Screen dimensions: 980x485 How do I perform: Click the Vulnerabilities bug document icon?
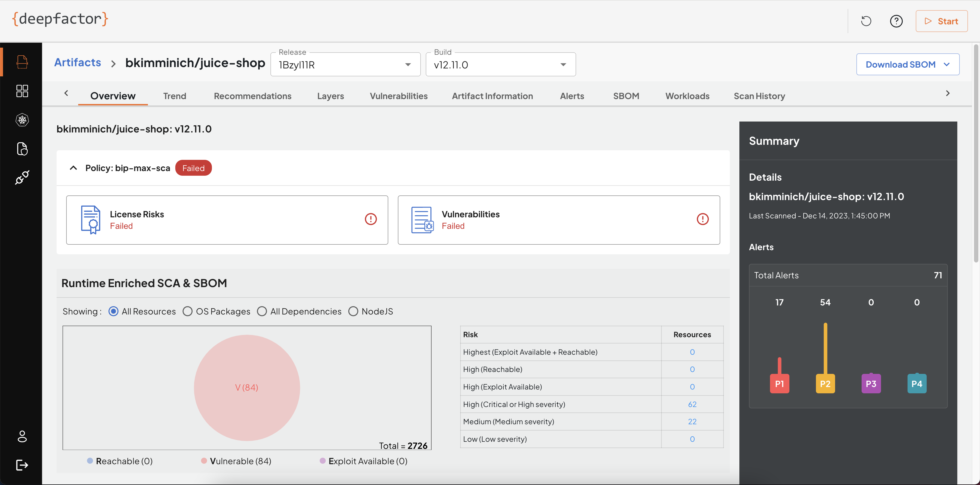pyautogui.click(x=422, y=220)
